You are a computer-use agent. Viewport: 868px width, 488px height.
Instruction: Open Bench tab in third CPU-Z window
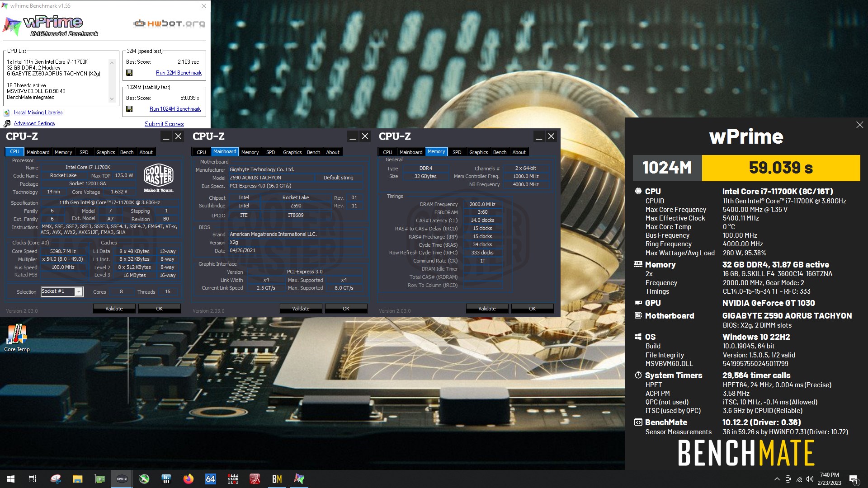[x=500, y=152]
